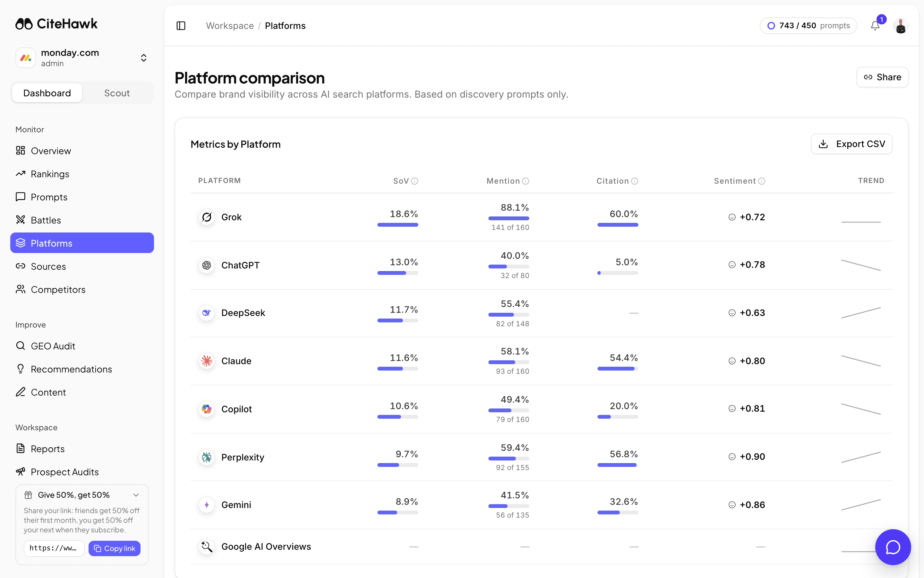Switch to the Scout tab
This screenshot has width=924, height=578.
117,93
